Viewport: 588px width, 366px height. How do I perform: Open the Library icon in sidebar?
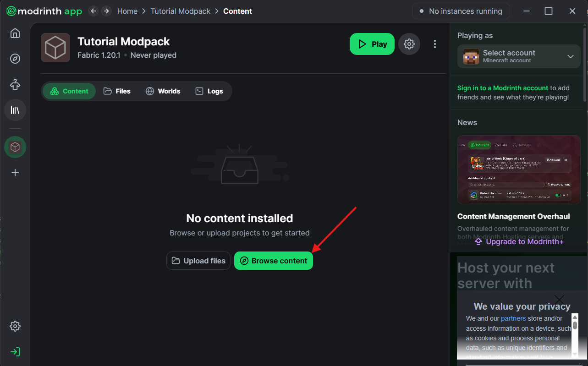(15, 110)
